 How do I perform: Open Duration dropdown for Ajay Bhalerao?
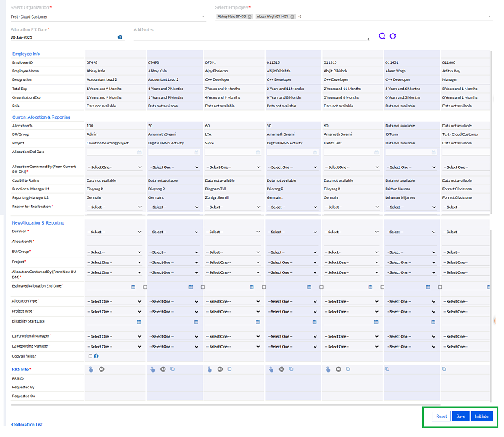233,232
